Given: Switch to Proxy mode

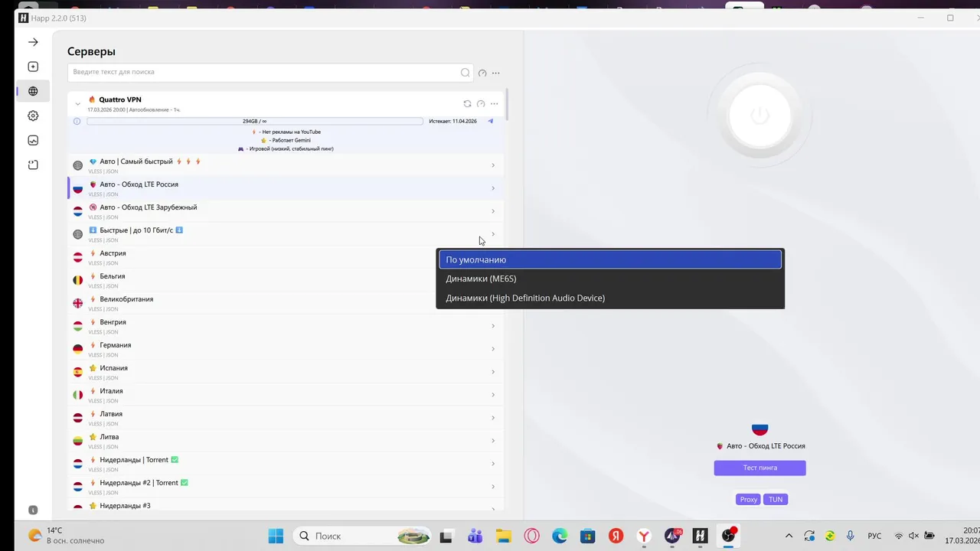Looking at the screenshot, I should (x=748, y=499).
